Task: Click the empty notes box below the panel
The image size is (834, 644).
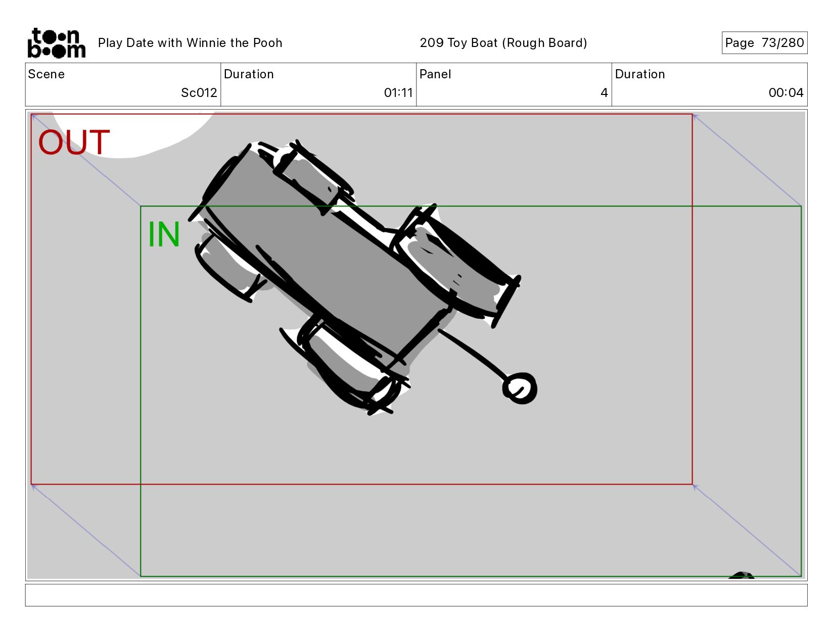Action: click(x=416, y=595)
